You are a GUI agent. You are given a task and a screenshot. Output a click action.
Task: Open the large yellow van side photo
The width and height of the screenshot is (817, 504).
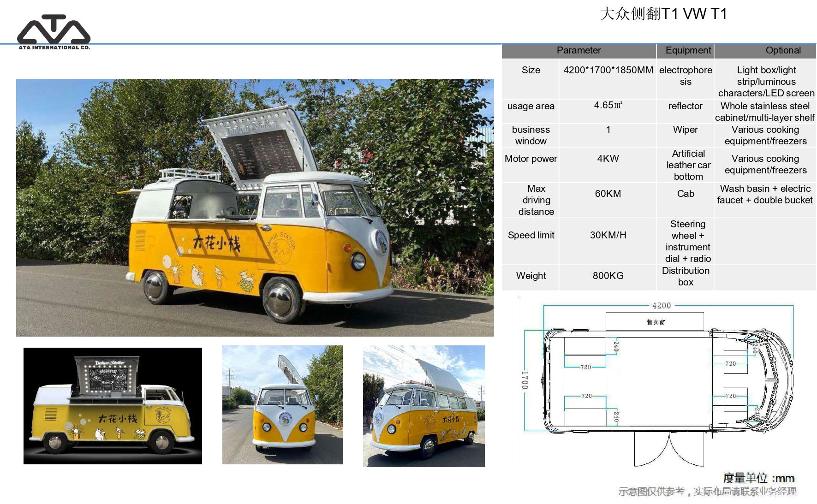(255, 208)
